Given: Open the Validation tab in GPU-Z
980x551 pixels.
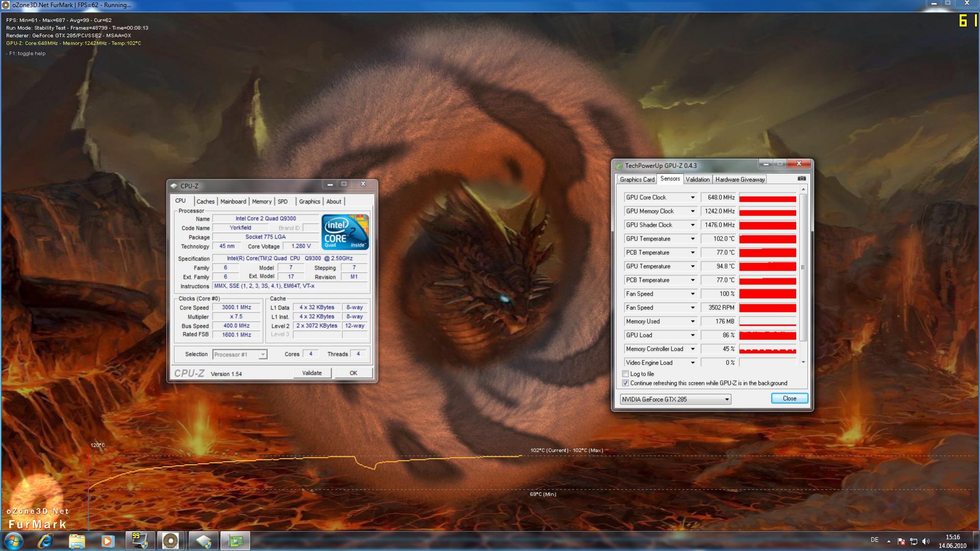Looking at the screenshot, I should click(x=698, y=179).
